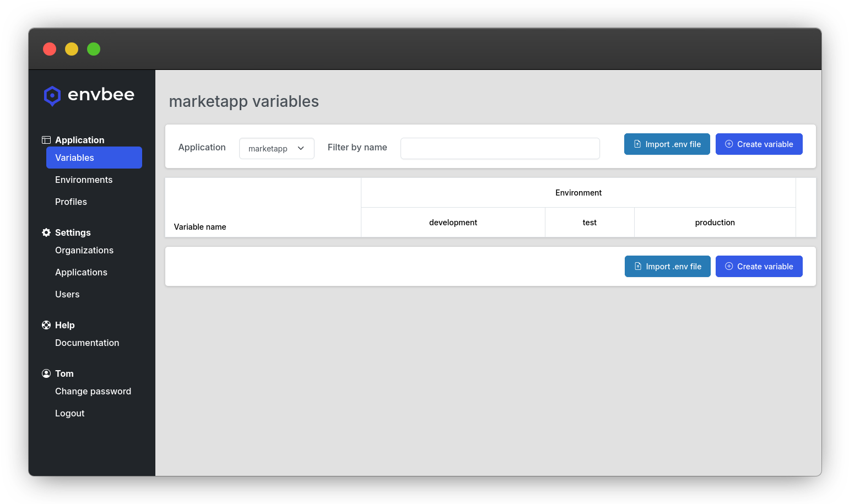Click the bottom Import .env file button
Screen dimensions: 849x504
(x=667, y=266)
